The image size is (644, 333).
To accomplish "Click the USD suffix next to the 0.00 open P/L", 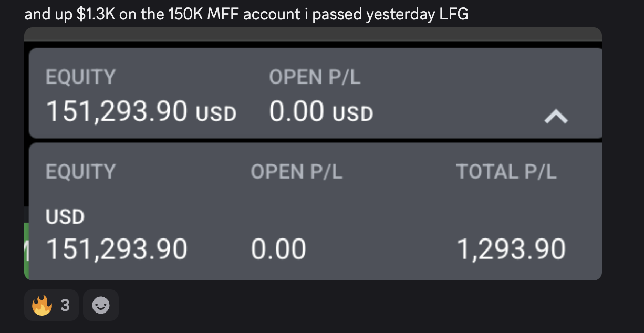I will 352,113.
